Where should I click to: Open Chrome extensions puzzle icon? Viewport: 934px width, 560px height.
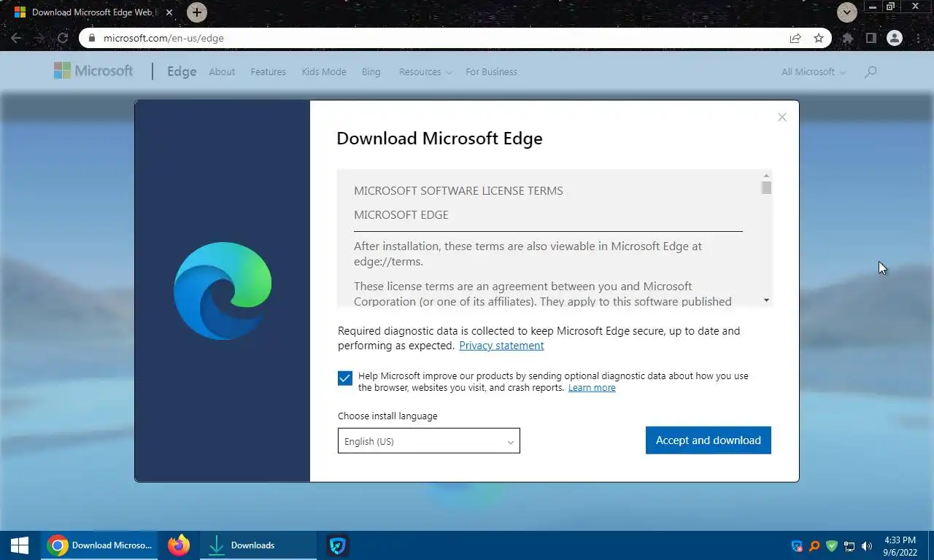[x=848, y=38]
